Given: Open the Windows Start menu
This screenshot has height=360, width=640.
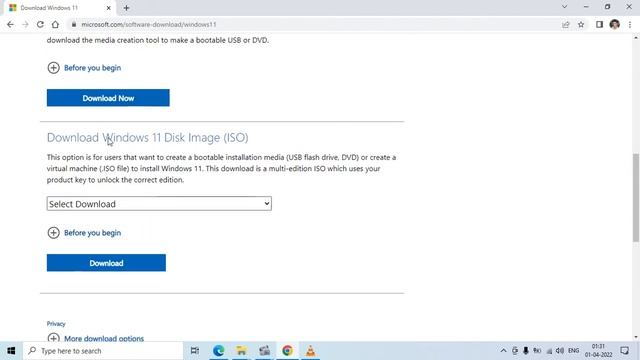Looking at the screenshot, I should (x=11, y=351).
